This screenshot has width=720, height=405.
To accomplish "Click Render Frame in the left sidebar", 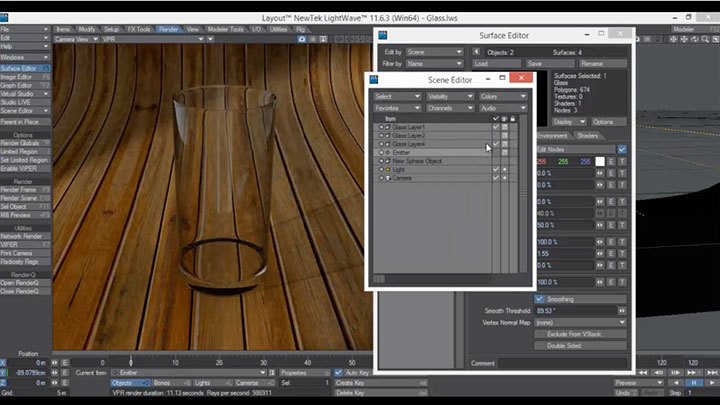I will [x=25, y=190].
